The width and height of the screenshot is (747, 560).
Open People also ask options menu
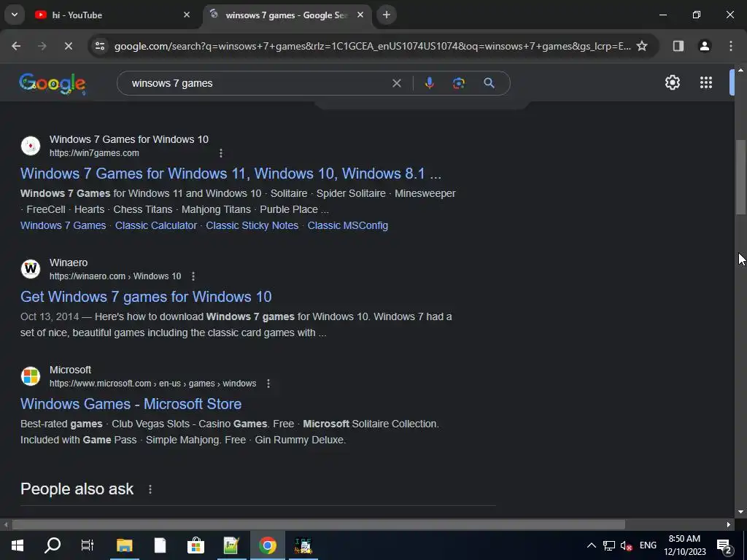tap(150, 489)
